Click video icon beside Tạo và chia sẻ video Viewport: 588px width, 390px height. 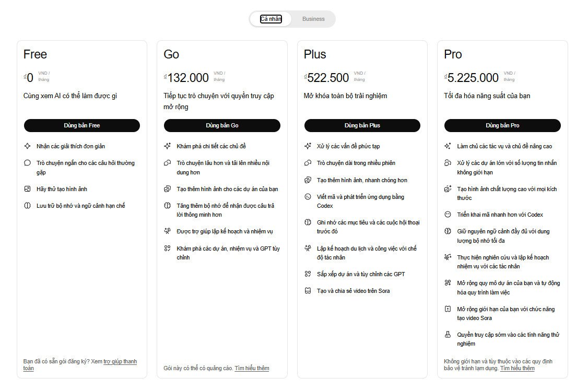308,291
